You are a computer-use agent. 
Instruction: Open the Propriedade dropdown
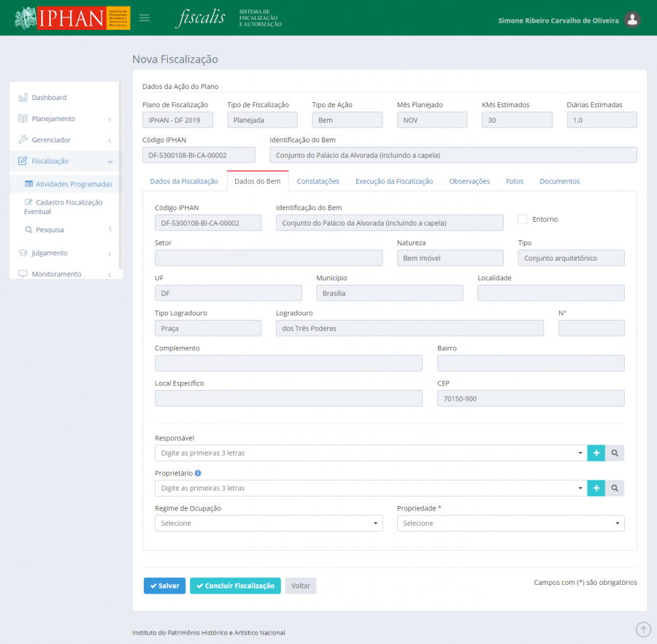(510, 524)
